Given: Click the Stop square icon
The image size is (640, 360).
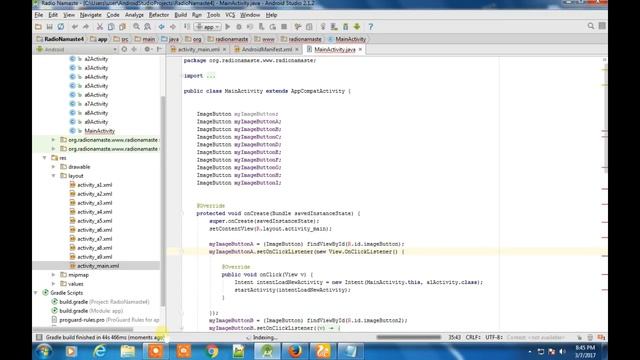Looking at the screenshot, I should point(284,27).
